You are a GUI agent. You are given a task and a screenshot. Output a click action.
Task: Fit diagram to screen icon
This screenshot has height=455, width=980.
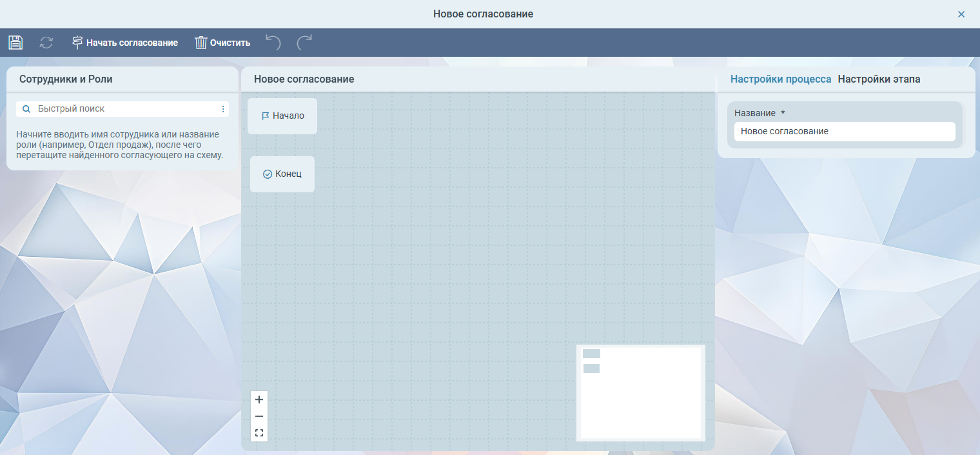tap(259, 433)
